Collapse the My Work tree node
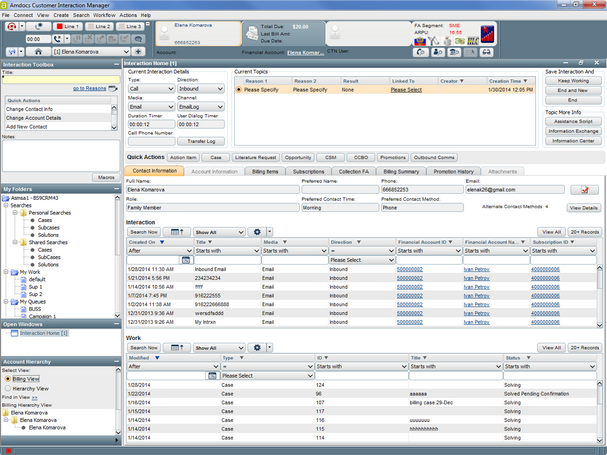607x455 pixels. (6, 272)
